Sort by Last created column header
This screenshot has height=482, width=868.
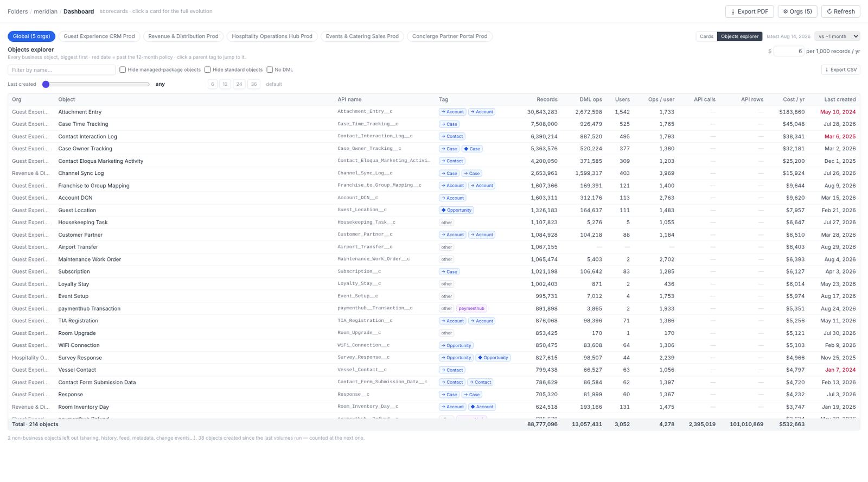(840, 99)
